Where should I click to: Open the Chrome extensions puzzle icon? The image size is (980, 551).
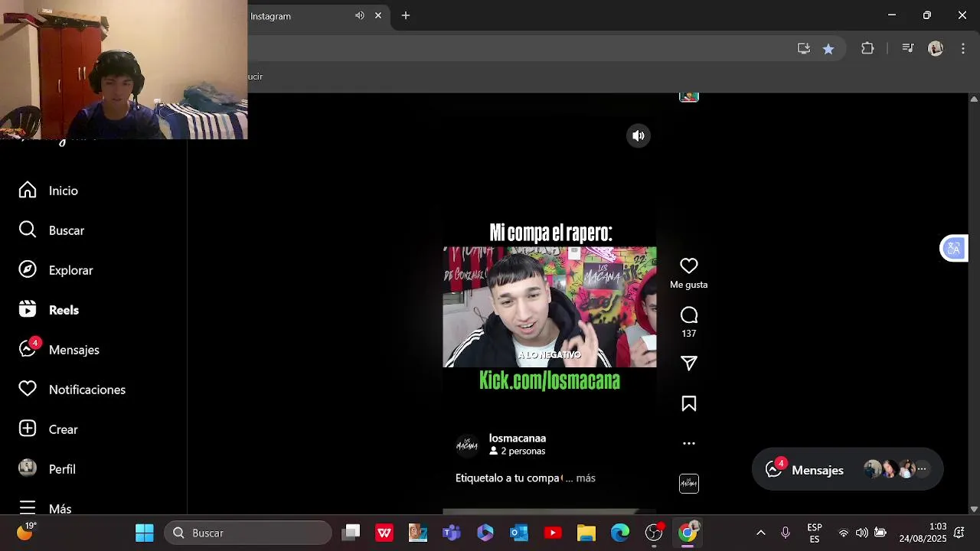pos(867,48)
